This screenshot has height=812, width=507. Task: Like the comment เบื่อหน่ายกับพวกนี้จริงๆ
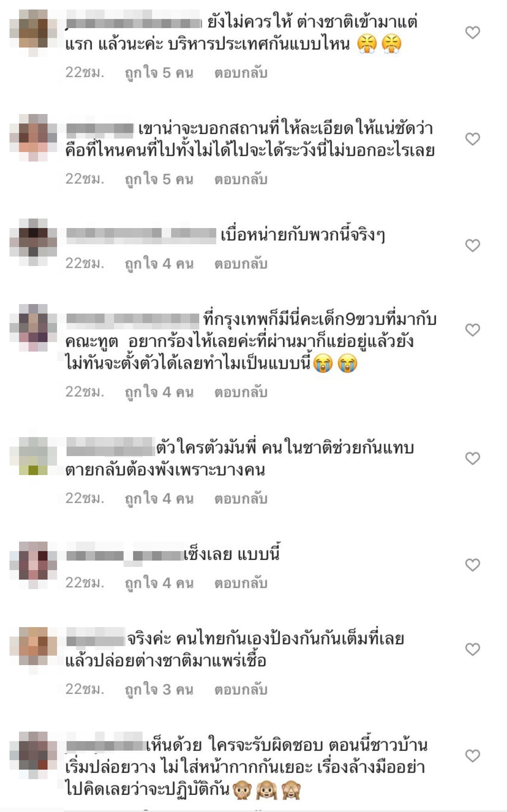tap(472, 245)
